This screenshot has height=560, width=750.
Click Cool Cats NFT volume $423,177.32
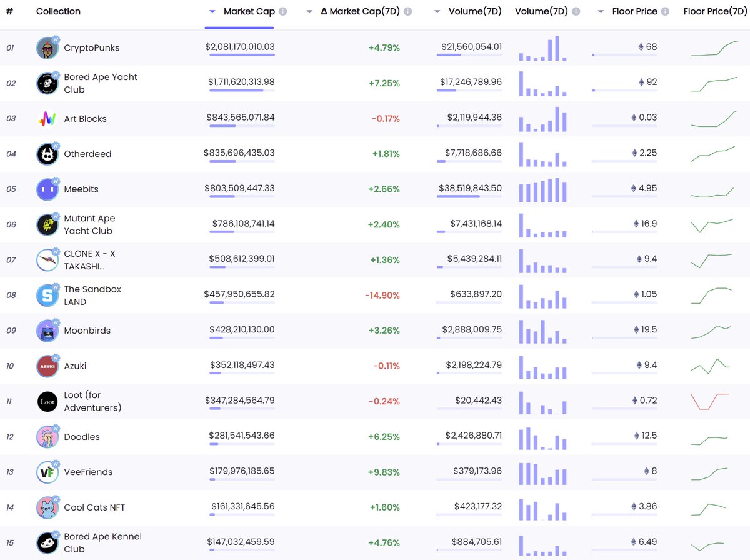tap(477, 506)
